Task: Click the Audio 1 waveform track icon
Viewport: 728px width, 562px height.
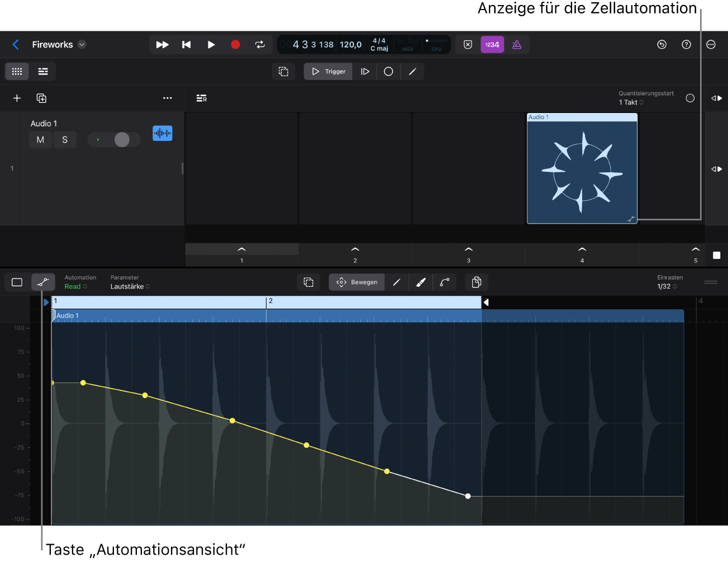Action: [x=163, y=133]
